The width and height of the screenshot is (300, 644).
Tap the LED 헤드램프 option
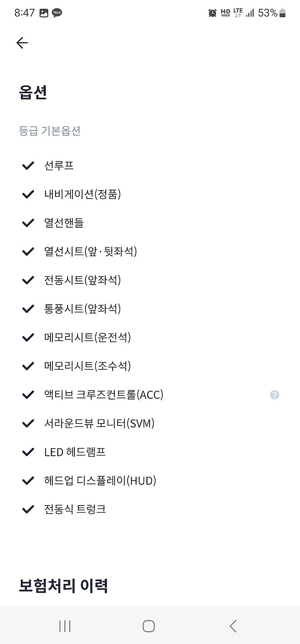[75, 452]
